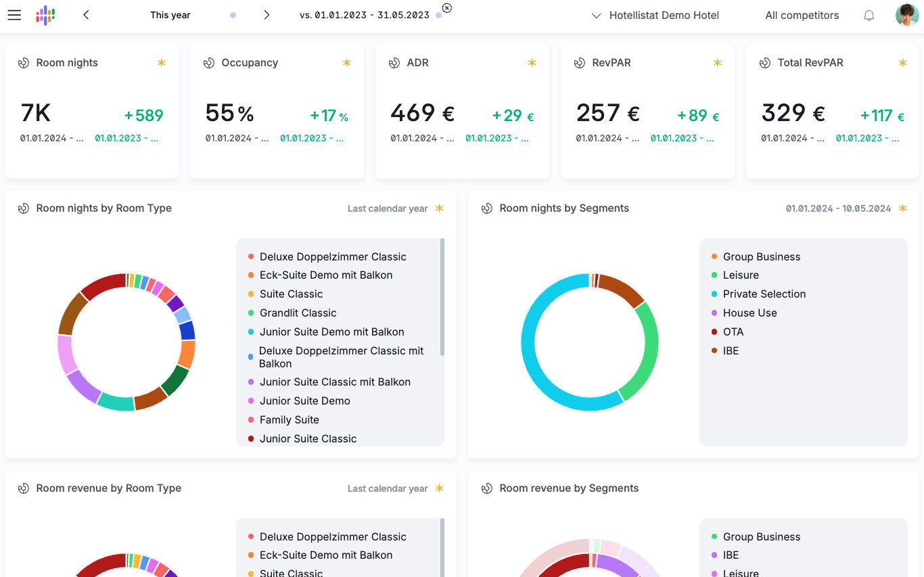The width and height of the screenshot is (924, 577).
Task: Click the chart icon beside ADR title
Action: pos(394,63)
